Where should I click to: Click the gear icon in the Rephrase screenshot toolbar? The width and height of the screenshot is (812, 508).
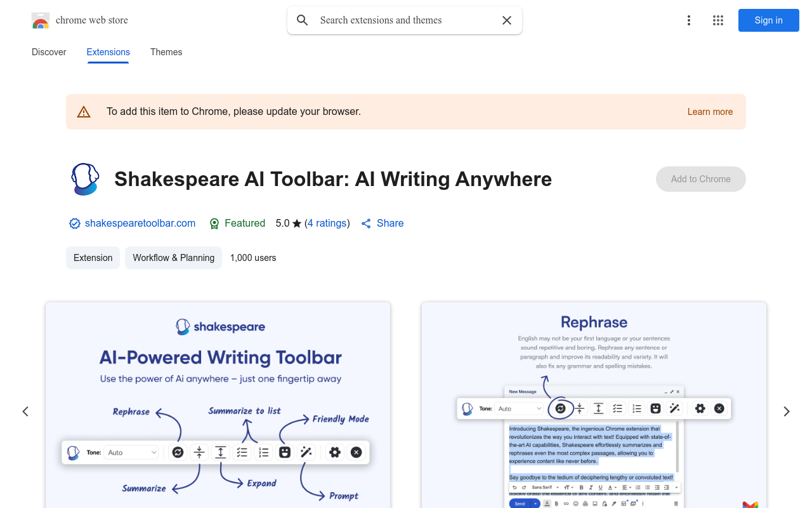click(x=700, y=409)
